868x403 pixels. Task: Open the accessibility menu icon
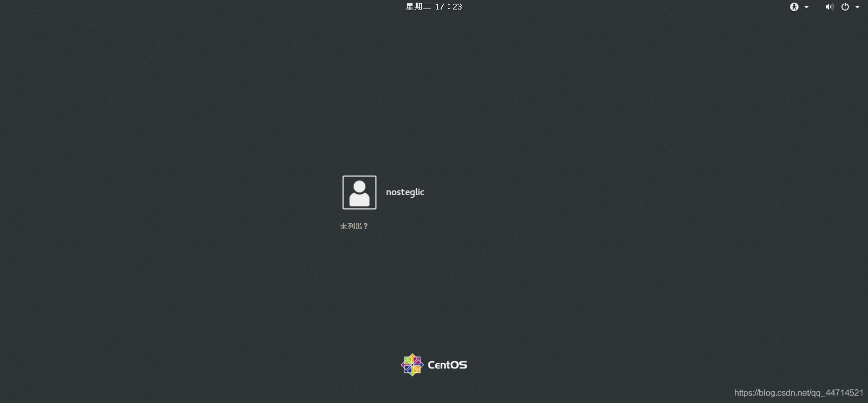coord(794,7)
